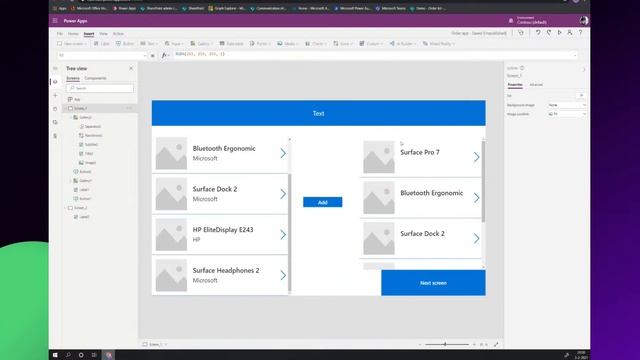
Task: Click the Next screen button
Action: pyautogui.click(x=433, y=283)
